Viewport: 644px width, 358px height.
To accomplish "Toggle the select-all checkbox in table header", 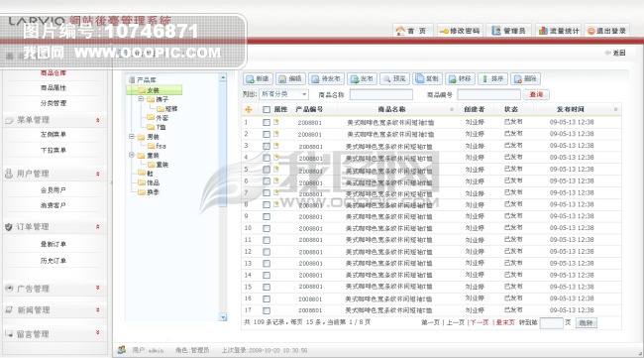I will tap(267, 109).
